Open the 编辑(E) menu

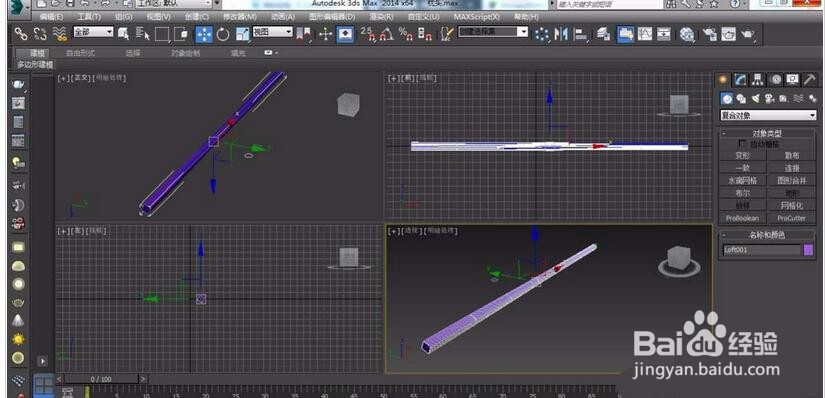pyautogui.click(x=51, y=17)
